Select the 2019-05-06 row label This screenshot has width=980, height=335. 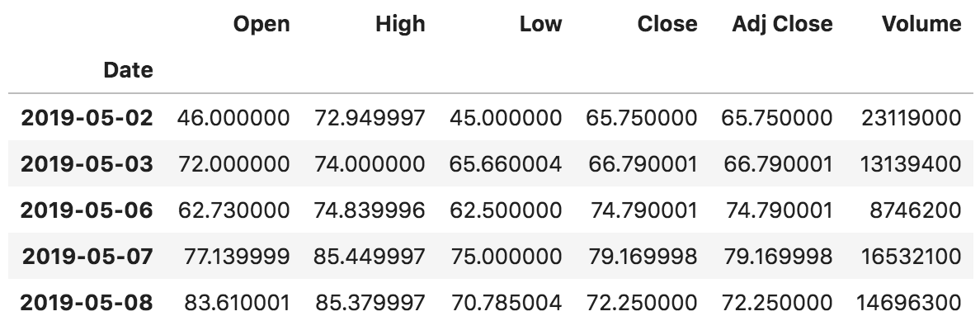87,210
